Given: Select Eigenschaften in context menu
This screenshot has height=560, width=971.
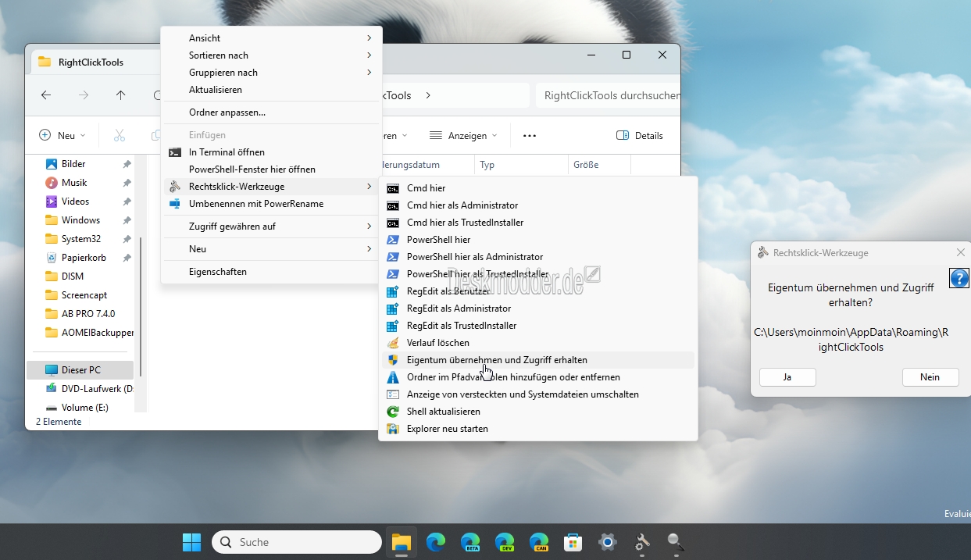Looking at the screenshot, I should [x=271, y=272].
